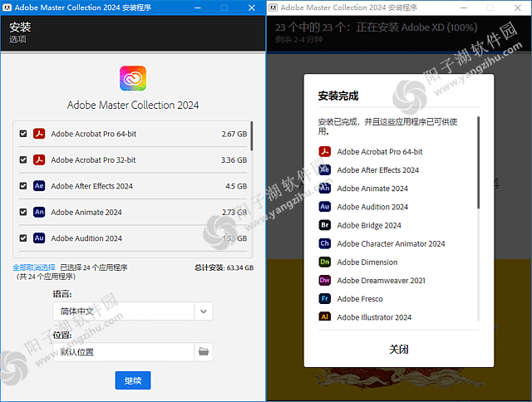Close the left installer window
Image resolution: width=532 pixels, height=402 pixels.
(x=252, y=7)
